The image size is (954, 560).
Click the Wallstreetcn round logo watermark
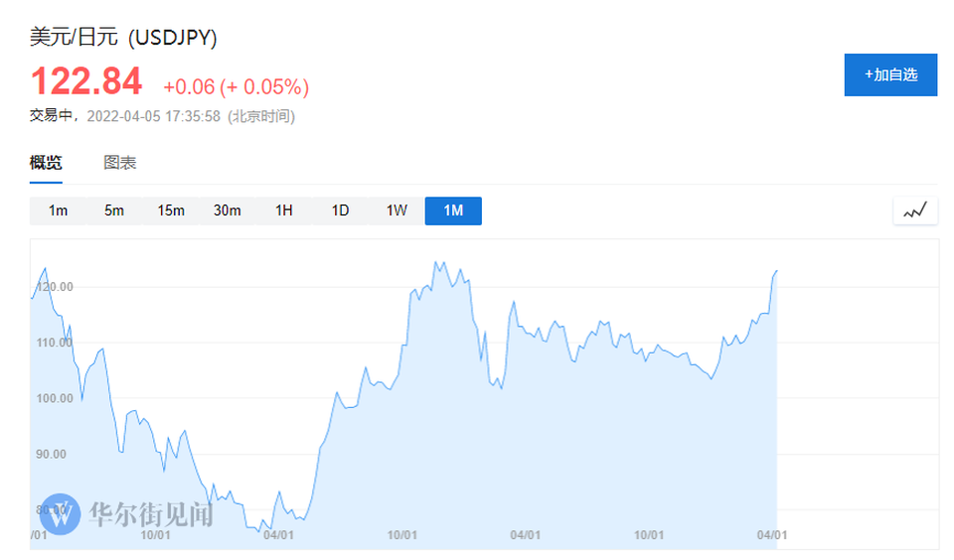tap(62, 513)
